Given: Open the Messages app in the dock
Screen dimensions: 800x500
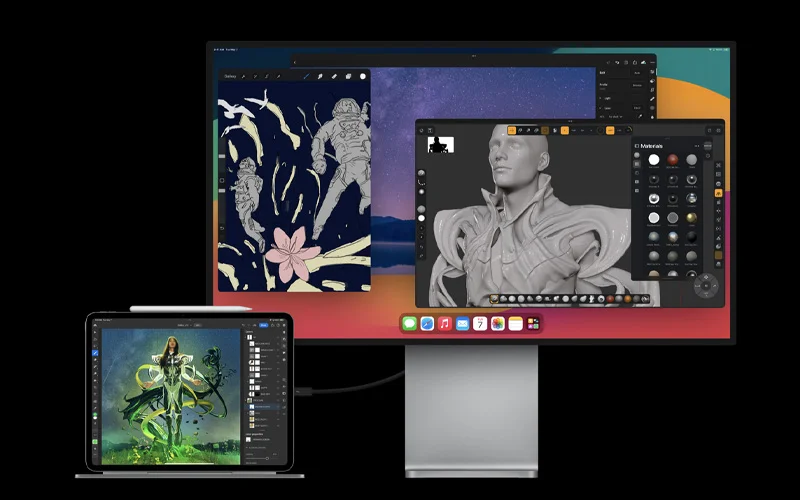Looking at the screenshot, I should coord(409,324).
